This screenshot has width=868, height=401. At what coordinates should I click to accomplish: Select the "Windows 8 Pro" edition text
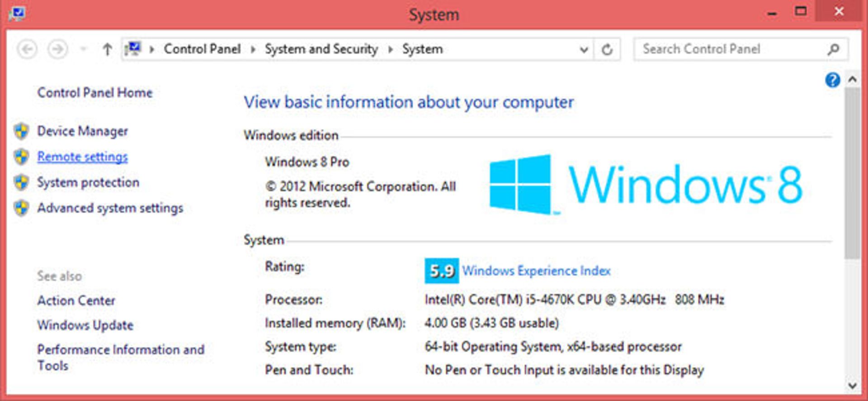(307, 162)
